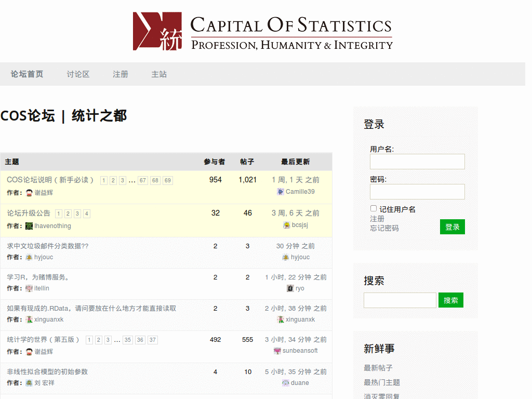Click Ihavenothing's avatar icon
The height and width of the screenshot is (399, 532).
[x=29, y=226]
